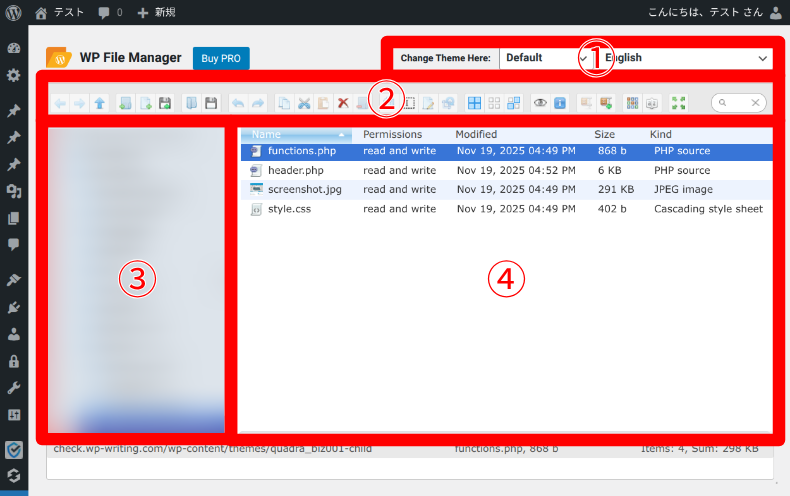Viewport: 790px width, 496px height.
Task: Sort files by the Name column
Action: click(x=296, y=135)
